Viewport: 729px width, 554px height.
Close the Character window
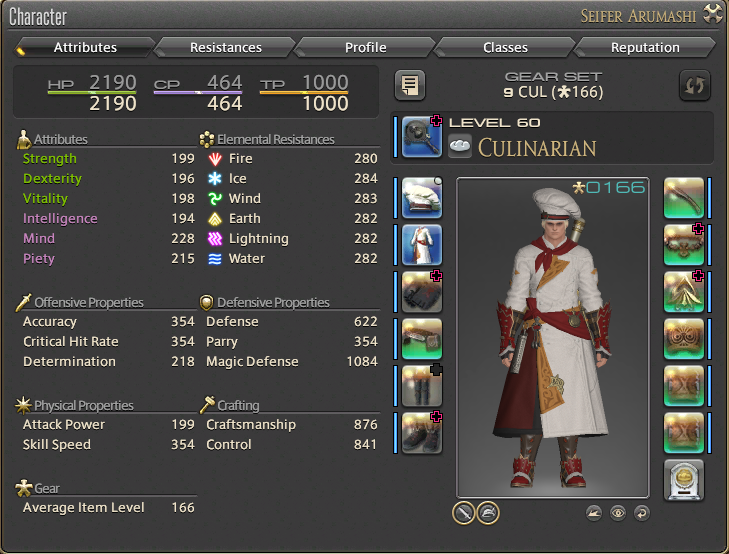tap(712, 13)
